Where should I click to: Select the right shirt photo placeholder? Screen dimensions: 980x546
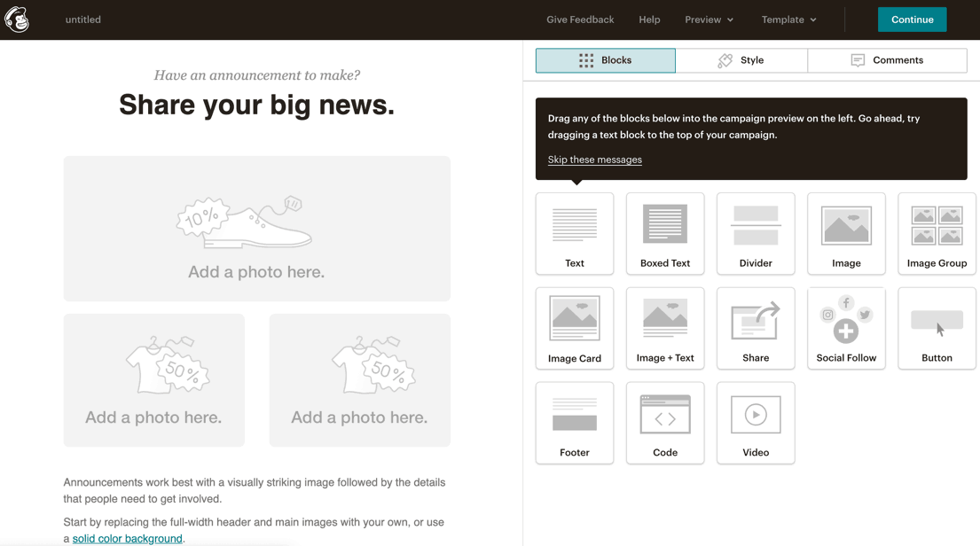tap(360, 380)
